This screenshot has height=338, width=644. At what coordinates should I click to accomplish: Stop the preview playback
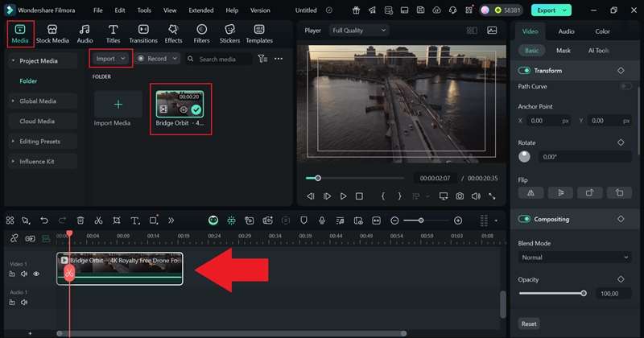coord(359,196)
